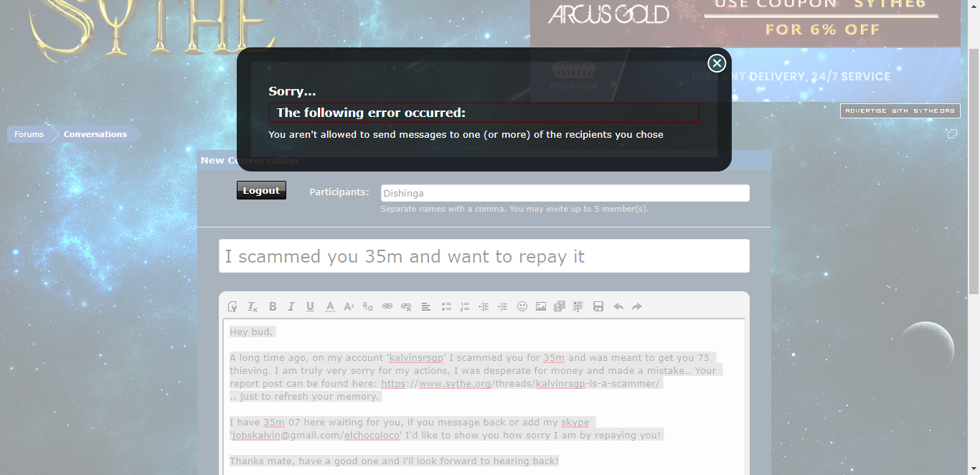Click the 'Separate names with a comma' hint

[514, 209]
